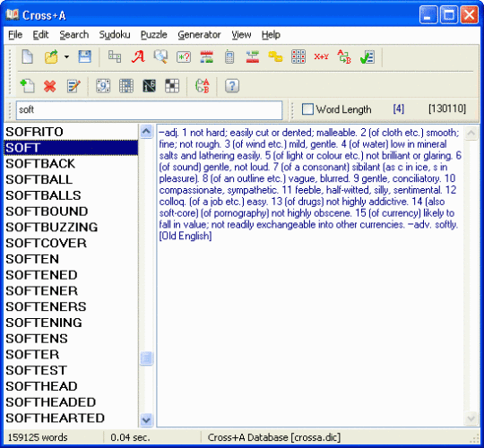Open the View menu
This screenshot has width=484, height=448.
(241, 35)
